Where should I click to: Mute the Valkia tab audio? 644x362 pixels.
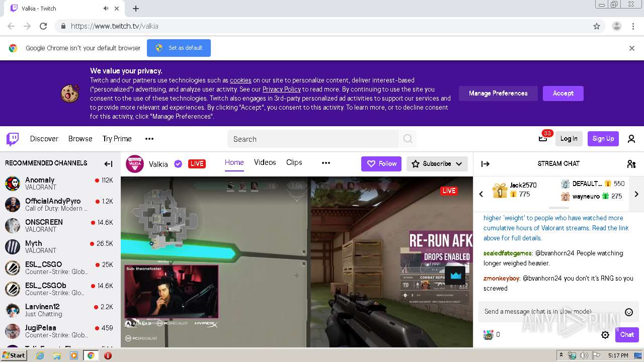pos(106,9)
